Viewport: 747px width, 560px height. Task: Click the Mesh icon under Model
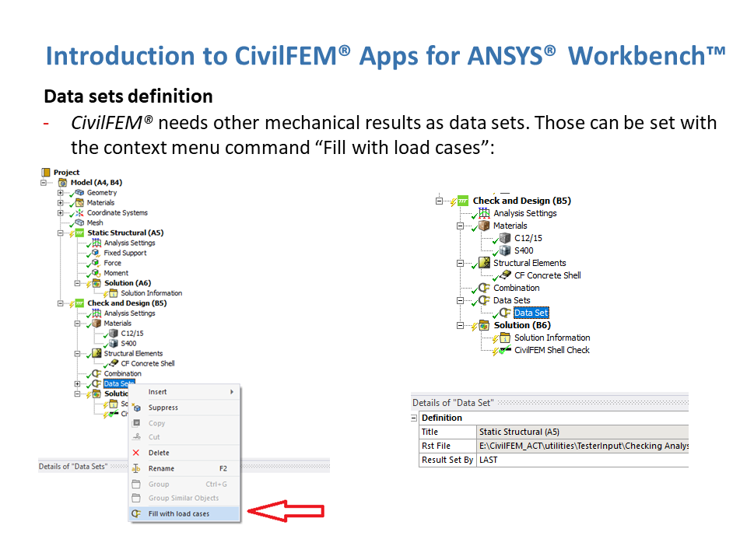click(x=79, y=223)
